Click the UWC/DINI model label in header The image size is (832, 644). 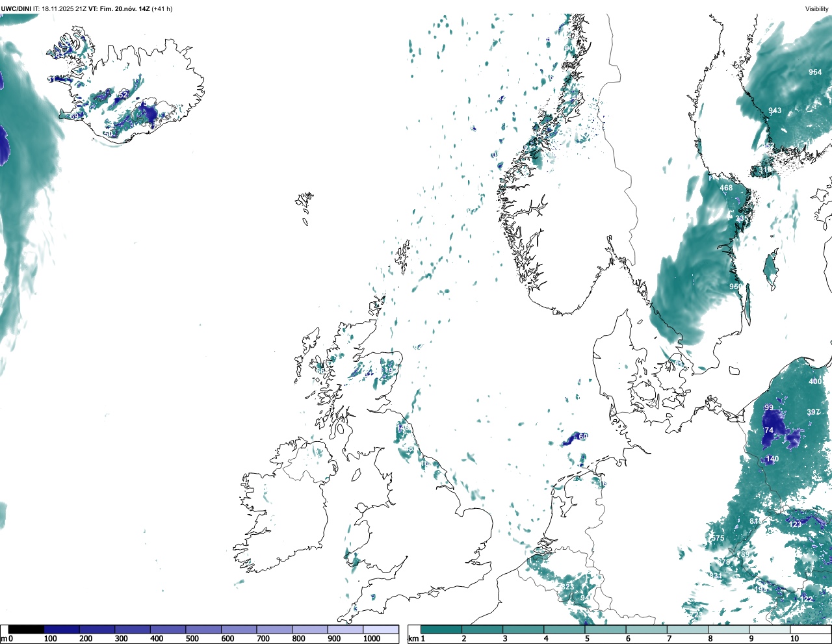point(16,8)
